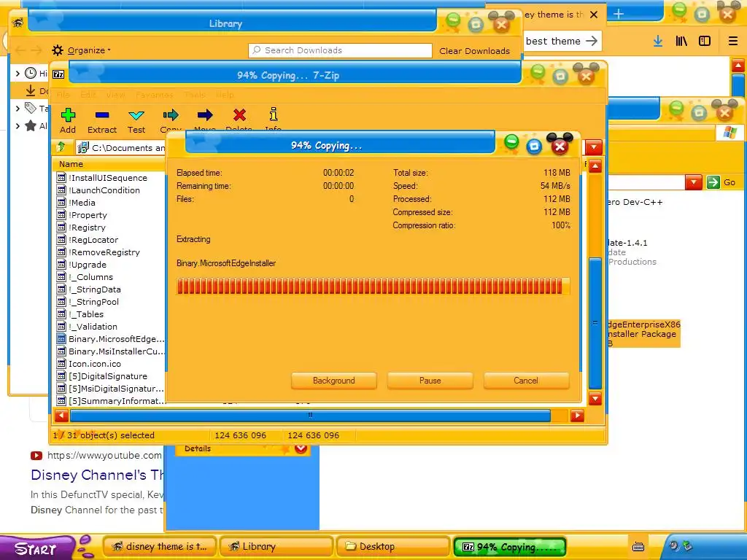The width and height of the screenshot is (747, 560).
Task: Click the Extract tool in 7-Zip toolbar
Action: 102,120
